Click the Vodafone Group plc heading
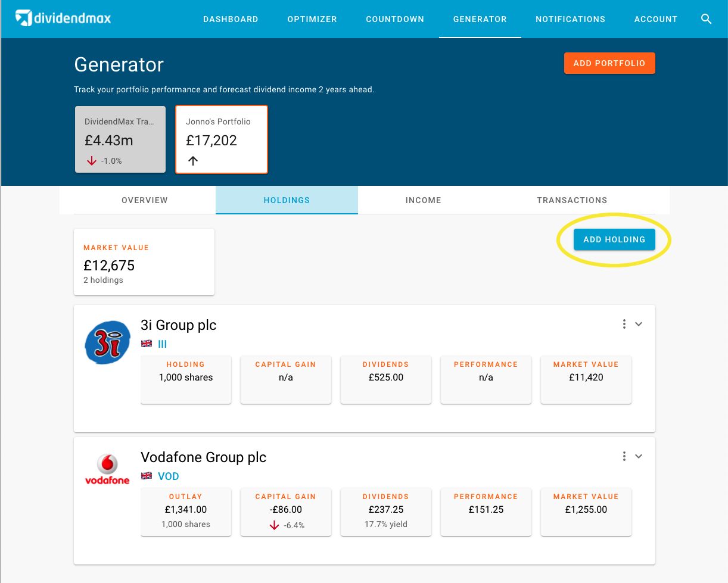Image resolution: width=728 pixels, height=583 pixels. (x=203, y=457)
